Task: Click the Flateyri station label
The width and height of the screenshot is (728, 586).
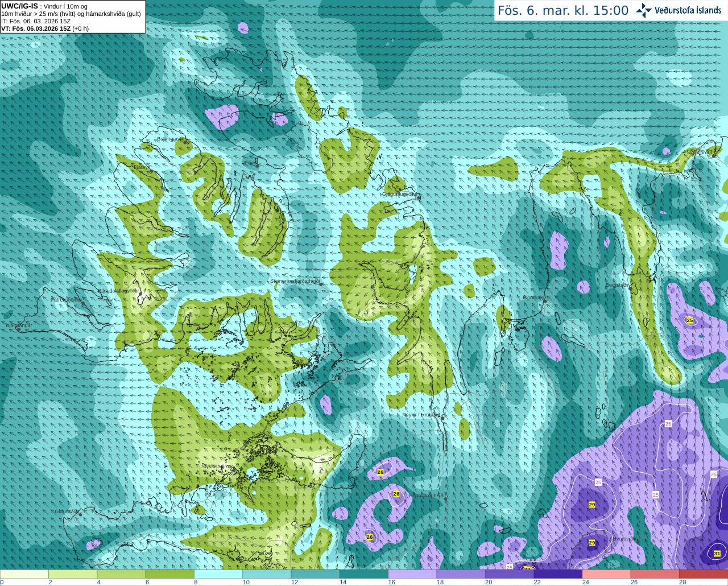Action: [142, 168]
